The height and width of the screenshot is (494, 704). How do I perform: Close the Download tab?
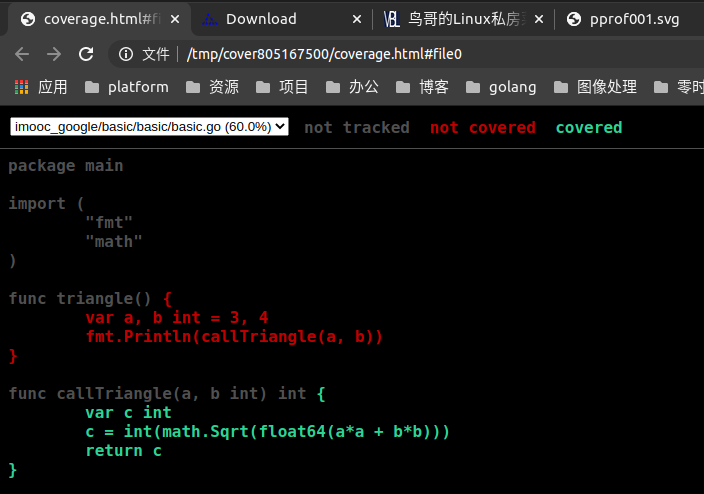(356, 19)
